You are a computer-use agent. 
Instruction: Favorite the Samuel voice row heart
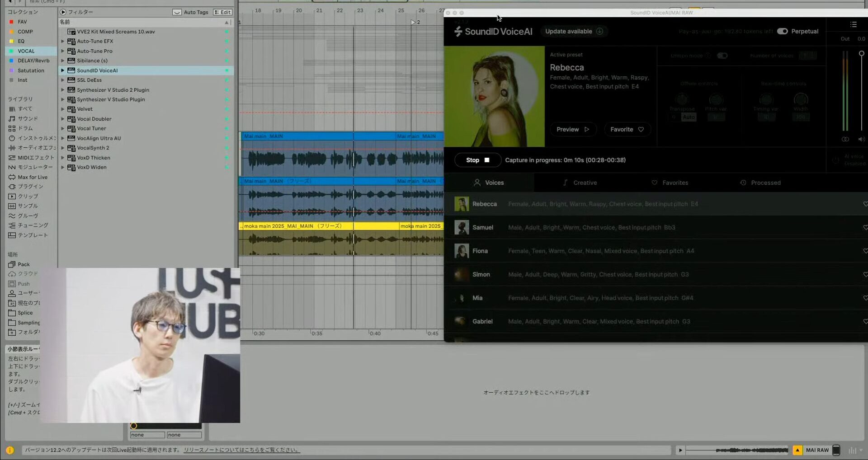pos(865,227)
